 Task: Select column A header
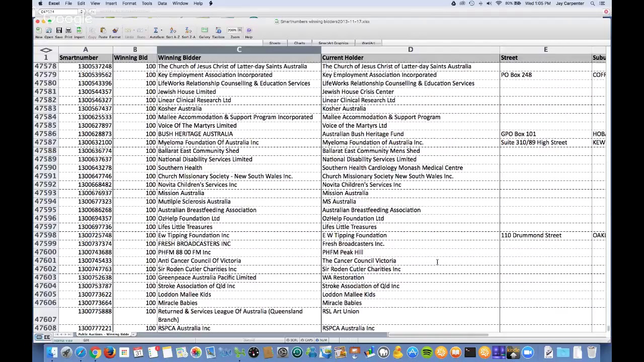86,50
